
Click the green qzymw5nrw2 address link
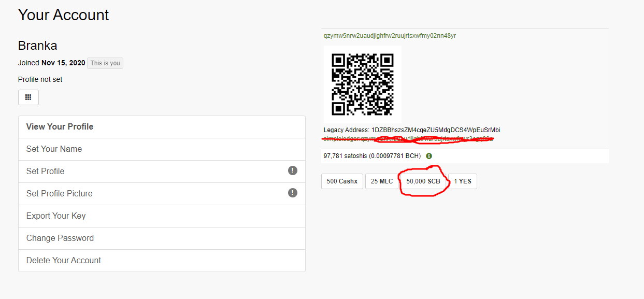(390, 36)
